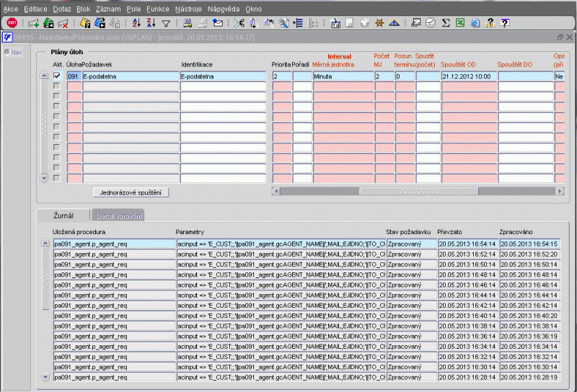Click the filter funnel icon
Viewport: 577px width, 392px height.
[166, 24]
